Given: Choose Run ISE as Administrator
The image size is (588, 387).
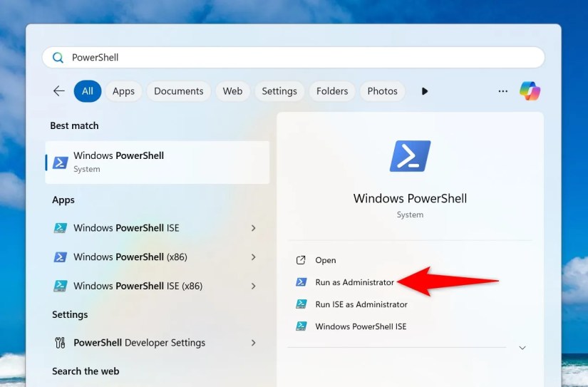Looking at the screenshot, I should (361, 304).
